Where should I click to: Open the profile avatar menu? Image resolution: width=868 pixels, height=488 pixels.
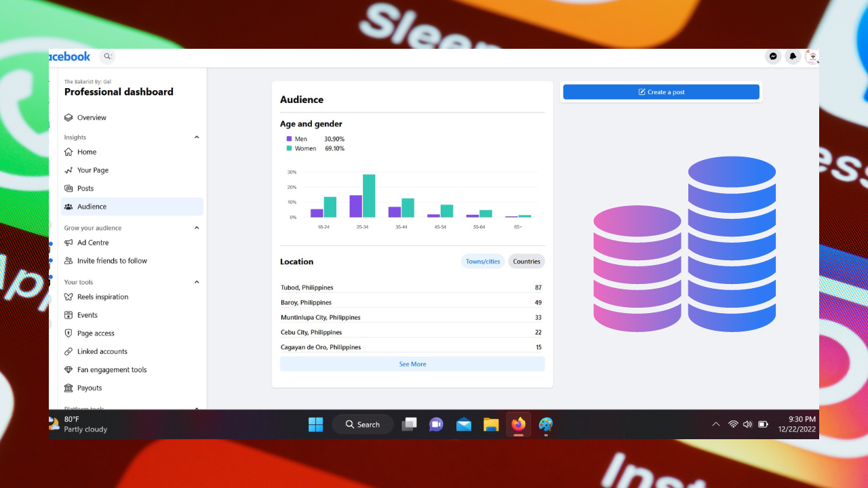tap(811, 57)
